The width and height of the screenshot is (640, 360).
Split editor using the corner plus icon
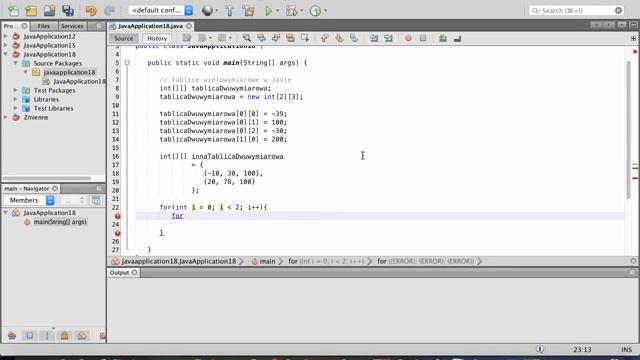[633, 38]
